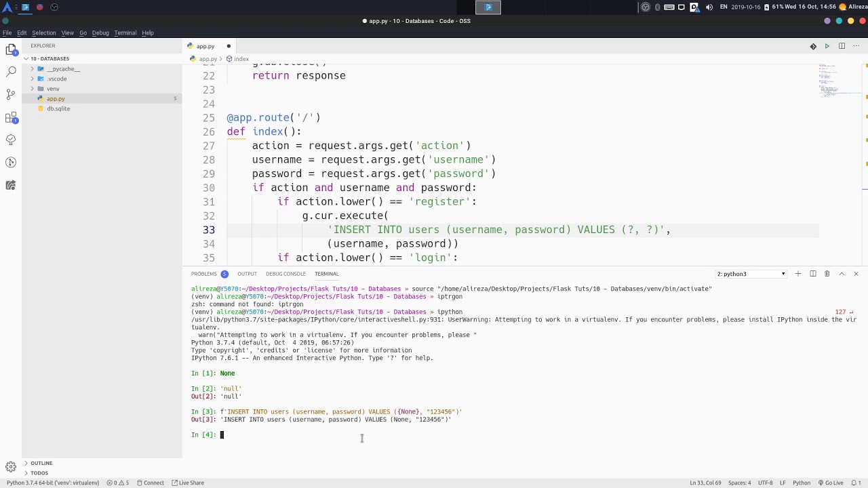Switch to the OUTPUT panel tab

coord(247,274)
